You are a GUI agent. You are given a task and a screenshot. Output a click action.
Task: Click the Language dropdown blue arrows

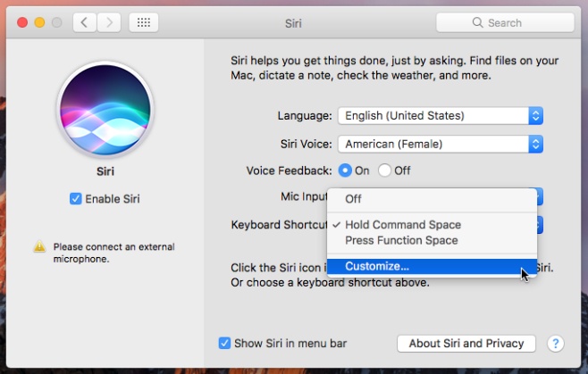tap(536, 116)
